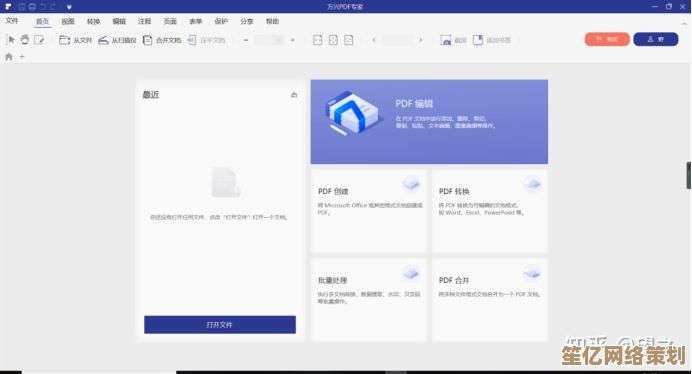Zoom out with the minus icon
The height and width of the screenshot is (374, 692).
(246, 40)
